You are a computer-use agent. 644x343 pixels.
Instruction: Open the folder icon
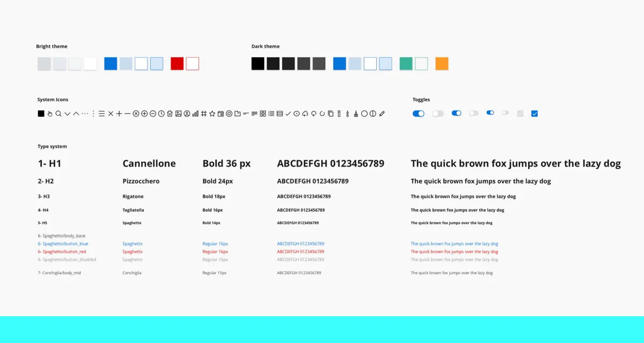[238, 113]
